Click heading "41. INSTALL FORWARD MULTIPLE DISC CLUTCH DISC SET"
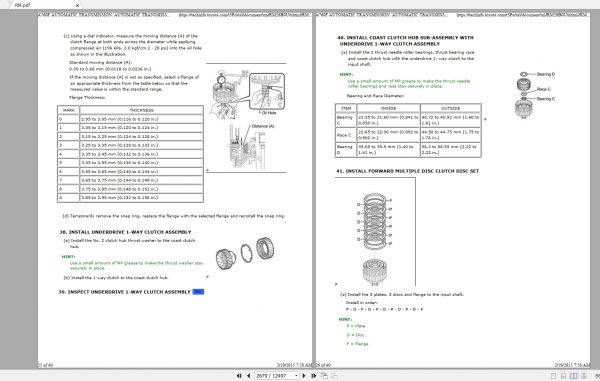The width and height of the screenshot is (600, 381). (x=407, y=171)
